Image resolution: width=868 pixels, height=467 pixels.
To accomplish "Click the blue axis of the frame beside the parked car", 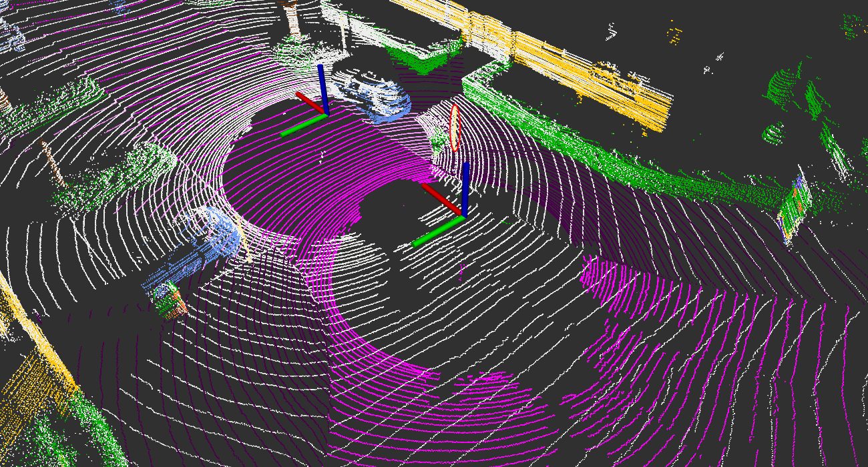I will click(x=323, y=89).
